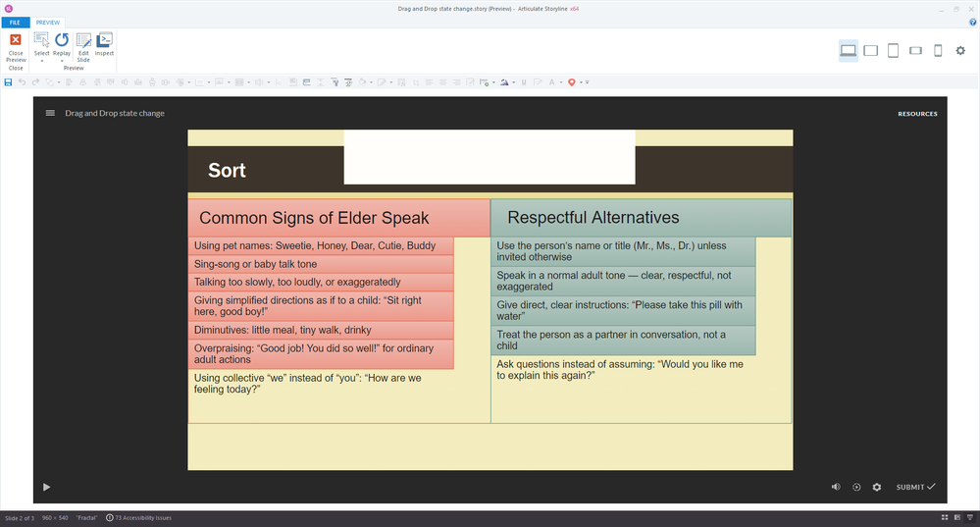Select the PREVIEW ribbon tab
This screenshot has width=980, height=527.
coord(48,22)
